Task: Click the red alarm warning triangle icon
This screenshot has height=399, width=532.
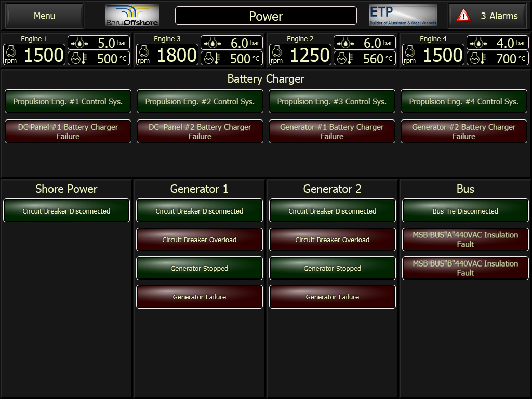Action: (463, 16)
